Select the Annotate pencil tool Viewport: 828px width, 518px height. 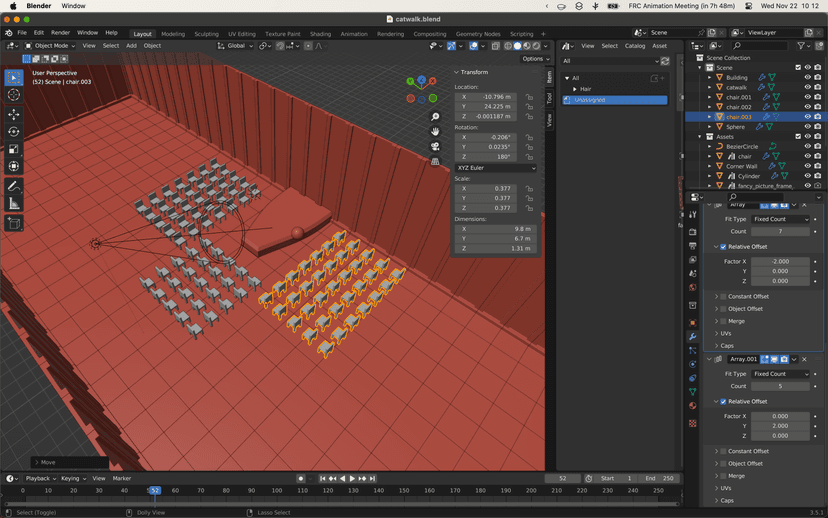coord(14,186)
